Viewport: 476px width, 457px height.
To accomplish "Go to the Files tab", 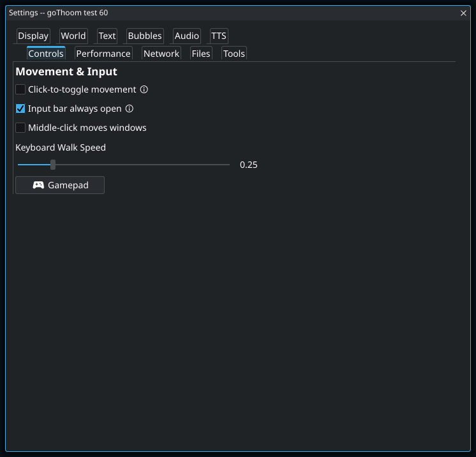I will coord(201,54).
